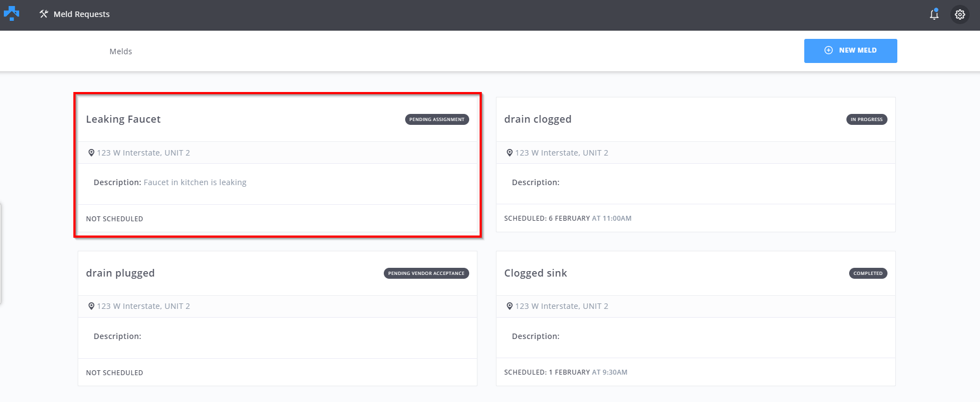980x402 pixels.
Task: Open the notifications bell
Action: coord(934,14)
